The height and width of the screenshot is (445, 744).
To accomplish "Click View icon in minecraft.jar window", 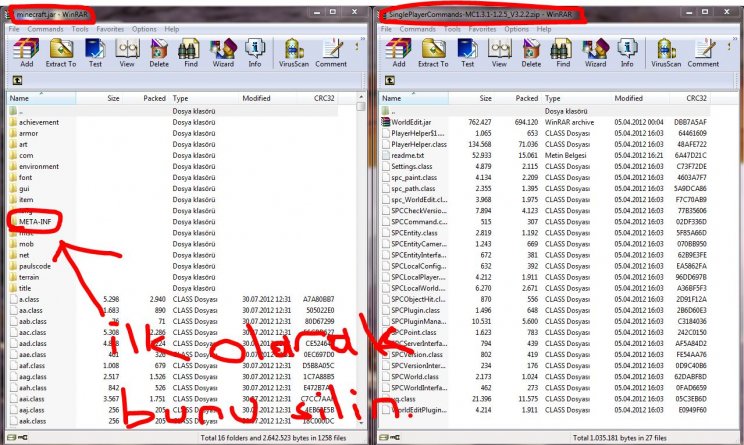I will [x=127, y=53].
